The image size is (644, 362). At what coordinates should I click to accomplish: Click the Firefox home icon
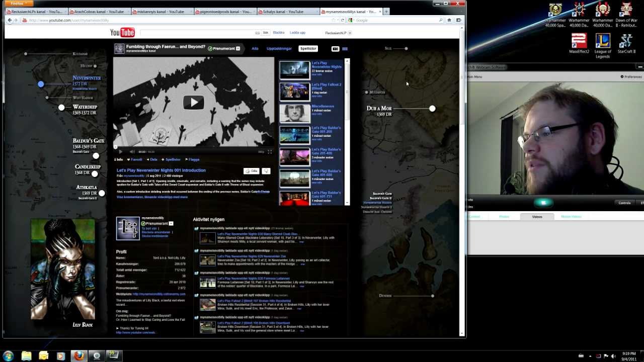coord(449,20)
